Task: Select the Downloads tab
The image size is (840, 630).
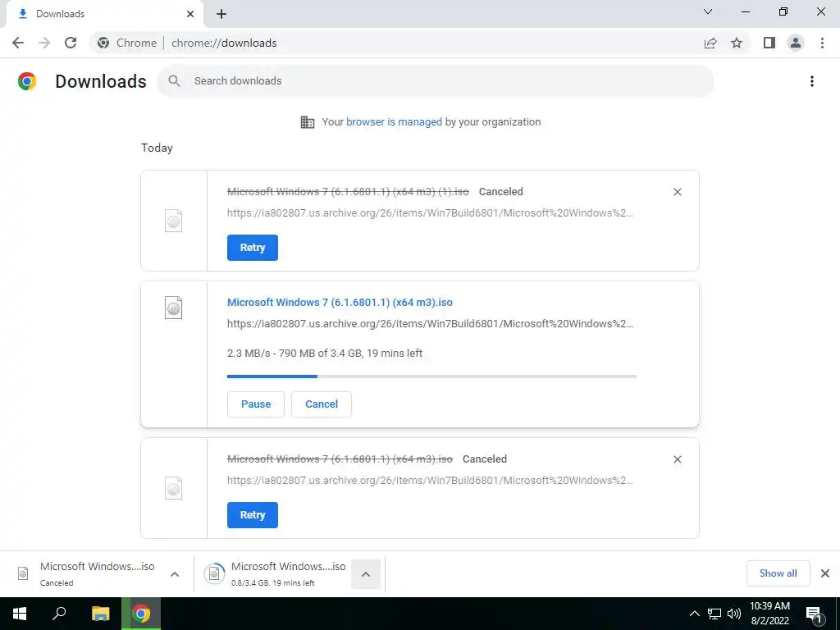Action: click(x=104, y=14)
